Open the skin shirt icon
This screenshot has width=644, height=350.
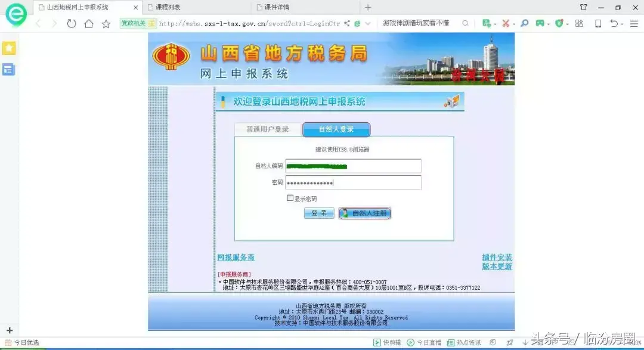tap(584, 7)
